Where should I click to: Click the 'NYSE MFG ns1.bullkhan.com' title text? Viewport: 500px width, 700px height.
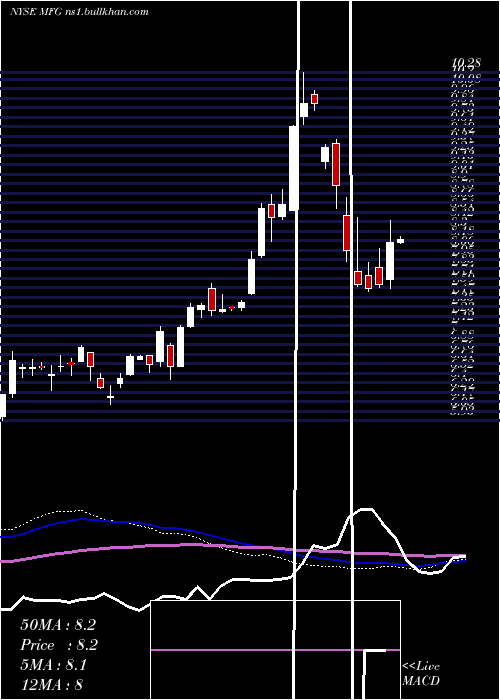(x=79, y=12)
